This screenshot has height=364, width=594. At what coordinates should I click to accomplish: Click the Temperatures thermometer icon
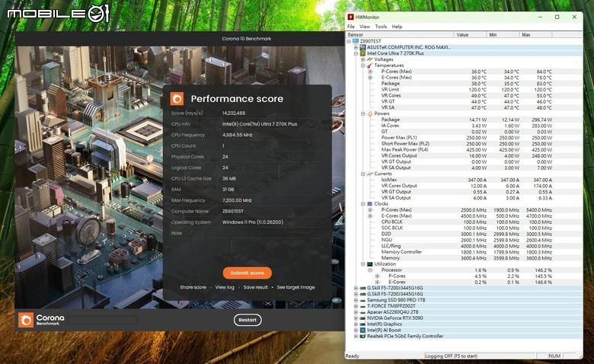click(370, 65)
